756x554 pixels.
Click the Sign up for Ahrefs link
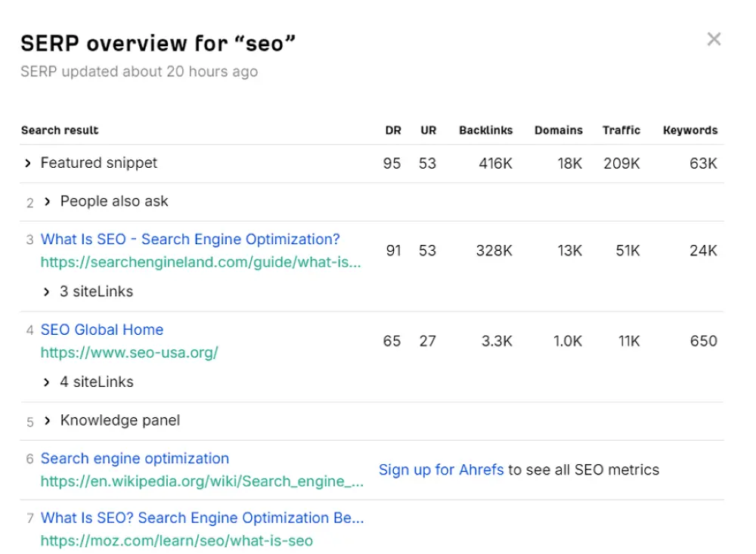(441, 469)
